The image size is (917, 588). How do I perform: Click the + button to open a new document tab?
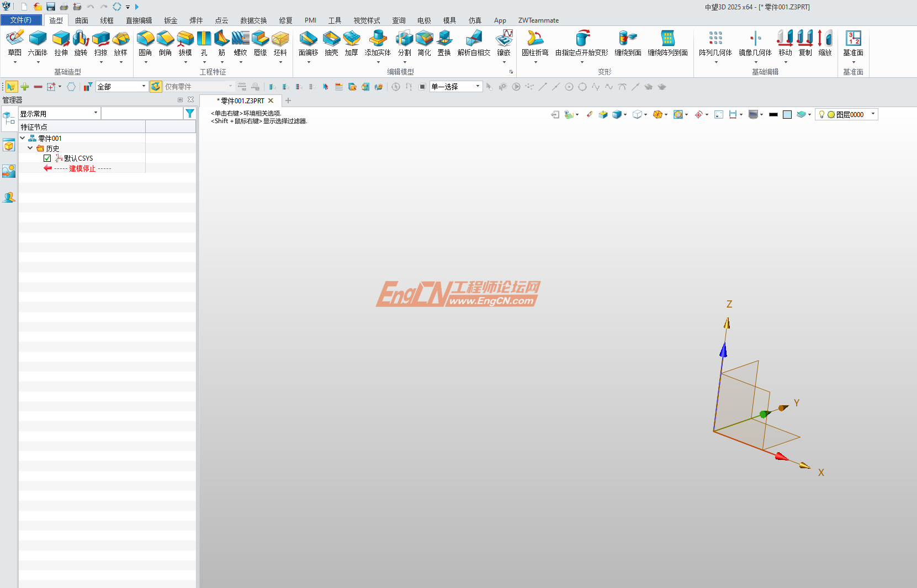tap(288, 100)
